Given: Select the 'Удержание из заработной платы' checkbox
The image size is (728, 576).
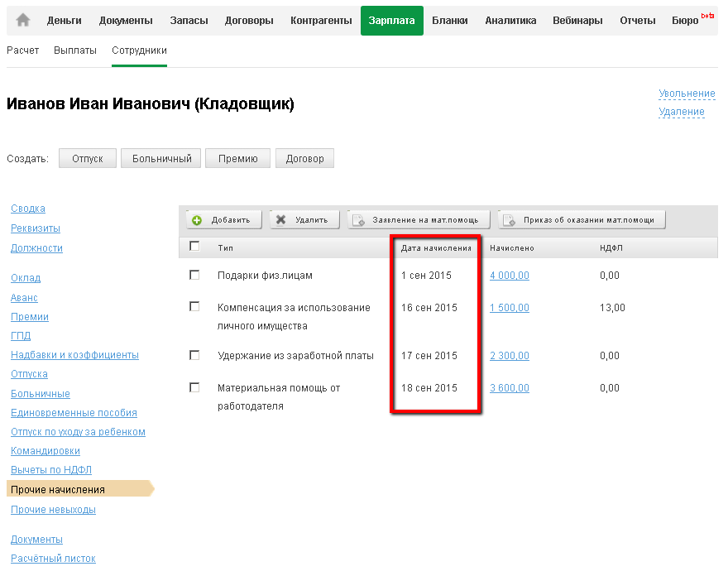Looking at the screenshot, I should [x=194, y=355].
